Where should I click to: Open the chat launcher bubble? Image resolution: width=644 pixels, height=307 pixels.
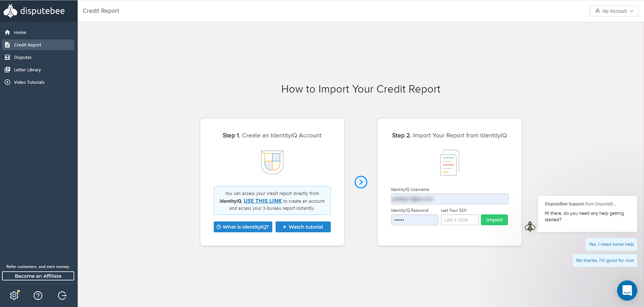pos(627,291)
